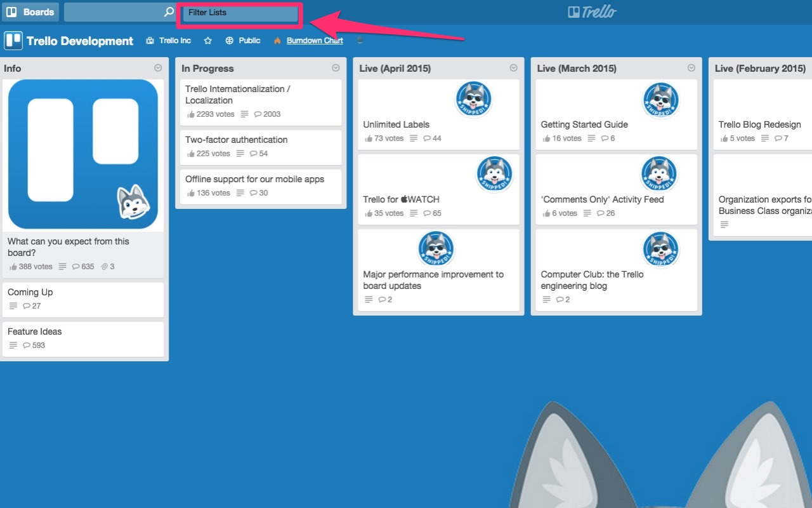Open the Trello for WATCH card
The image size is (812, 508).
(x=438, y=189)
